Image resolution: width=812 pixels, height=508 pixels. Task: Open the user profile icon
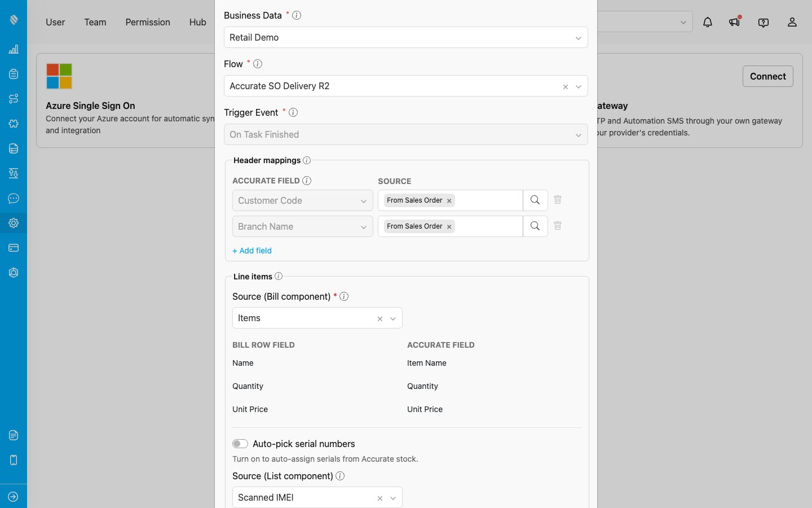[792, 22]
